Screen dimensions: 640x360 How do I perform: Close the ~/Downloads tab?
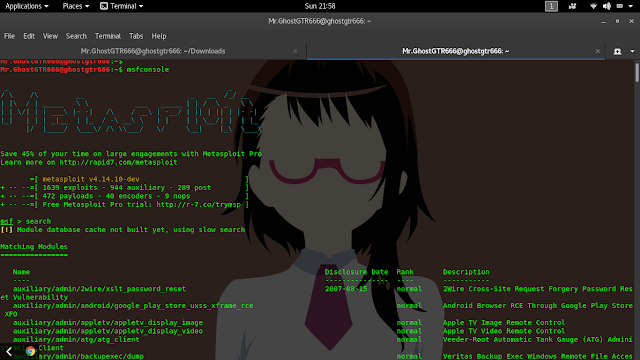(x=295, y=51)
